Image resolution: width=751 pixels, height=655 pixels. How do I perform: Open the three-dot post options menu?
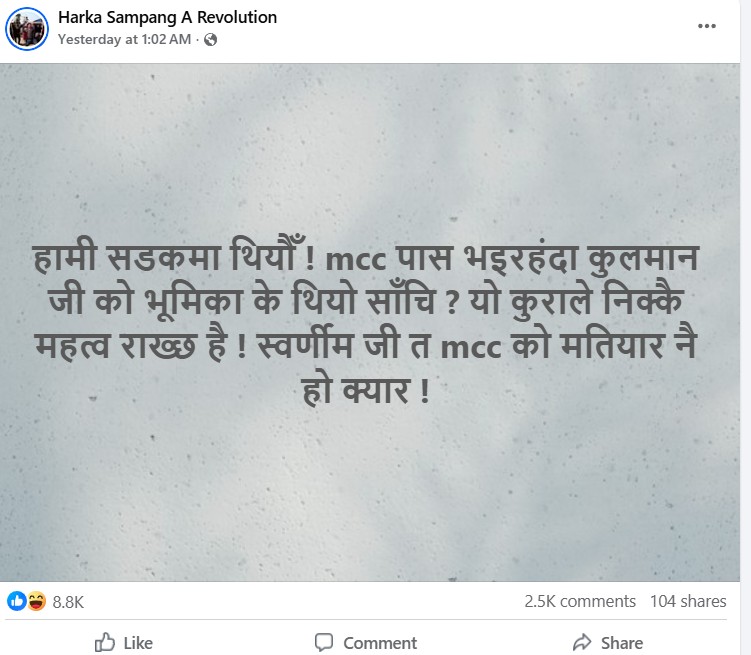pos(706,26)
